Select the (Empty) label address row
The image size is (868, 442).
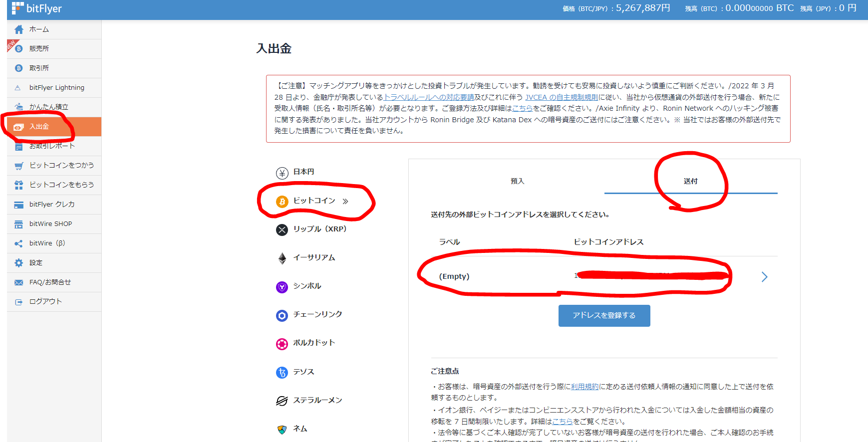[x=604, y=276]
